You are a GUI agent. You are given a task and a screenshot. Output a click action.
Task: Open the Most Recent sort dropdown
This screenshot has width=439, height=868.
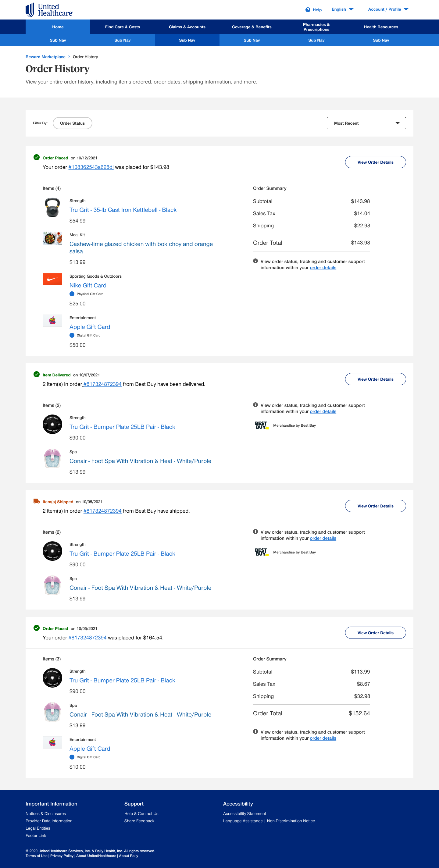[x=366, y=123]
